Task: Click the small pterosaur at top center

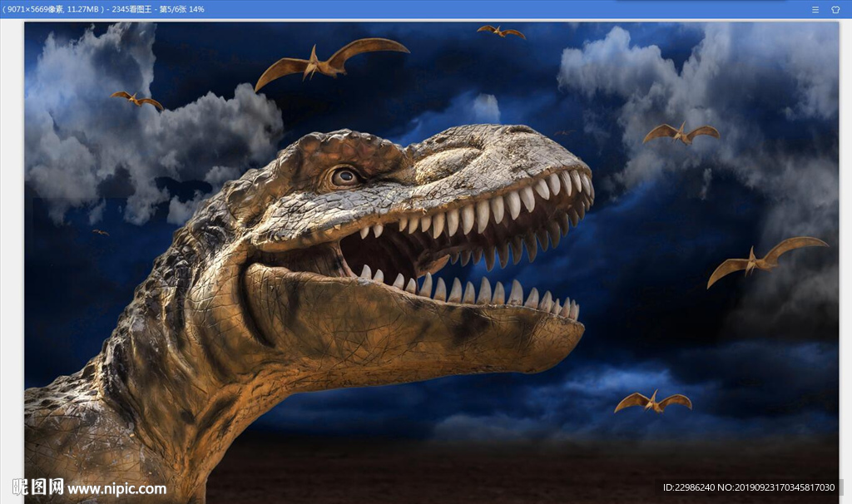Action: click(501, 32)
